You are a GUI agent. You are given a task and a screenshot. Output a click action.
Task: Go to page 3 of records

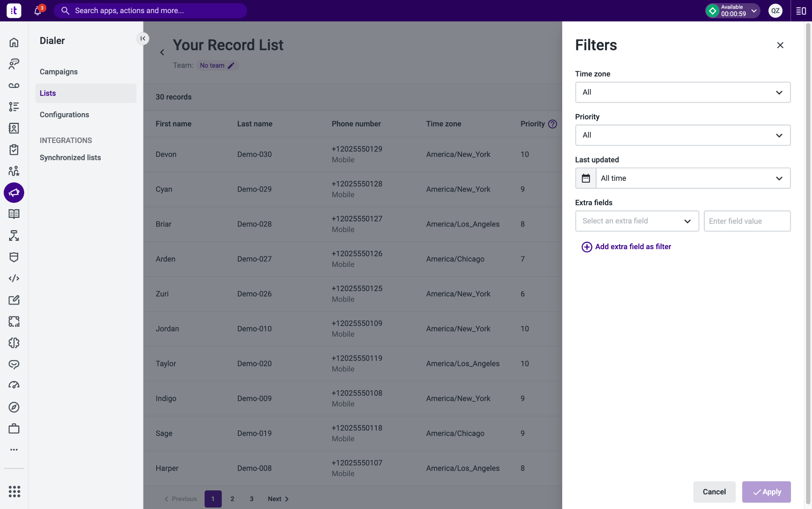(251, 499)
